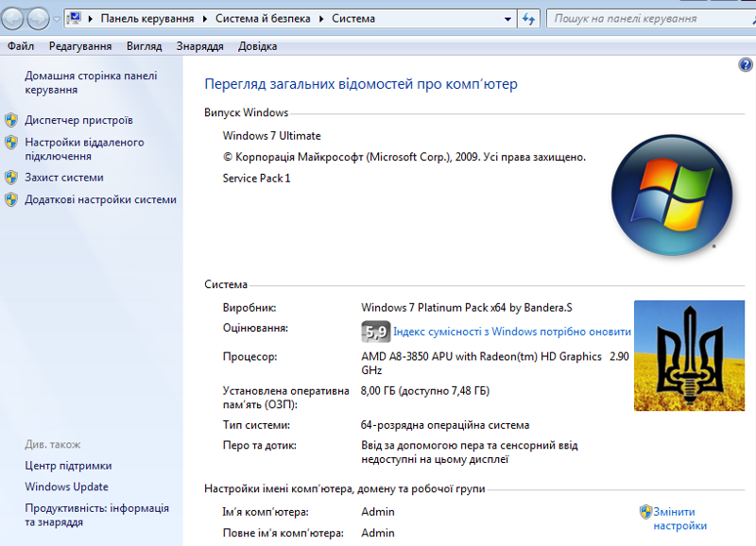Open Продуктивність: інформація та знаряддя link
Image resolution: width=756 pixels, height=546 pixels.
coord(97,515)
